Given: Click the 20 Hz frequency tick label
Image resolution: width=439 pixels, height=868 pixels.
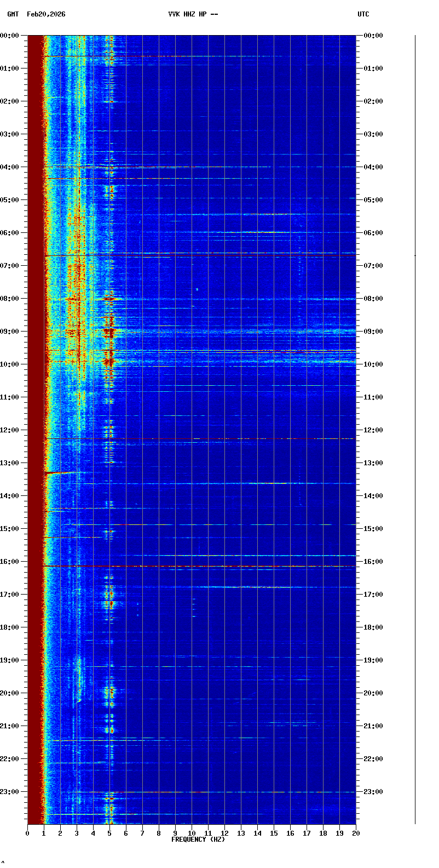Looking at the screenshot, I should click(x=356, y=833).
